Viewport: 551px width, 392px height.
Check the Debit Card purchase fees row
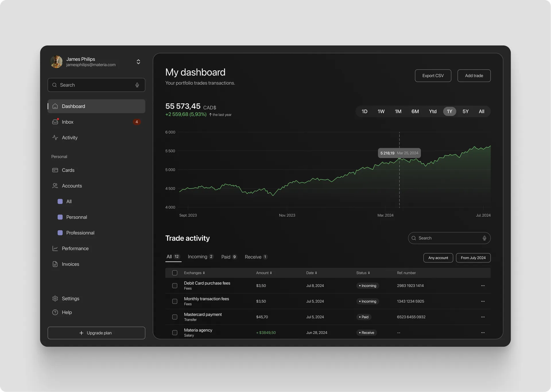click(175, 286)
